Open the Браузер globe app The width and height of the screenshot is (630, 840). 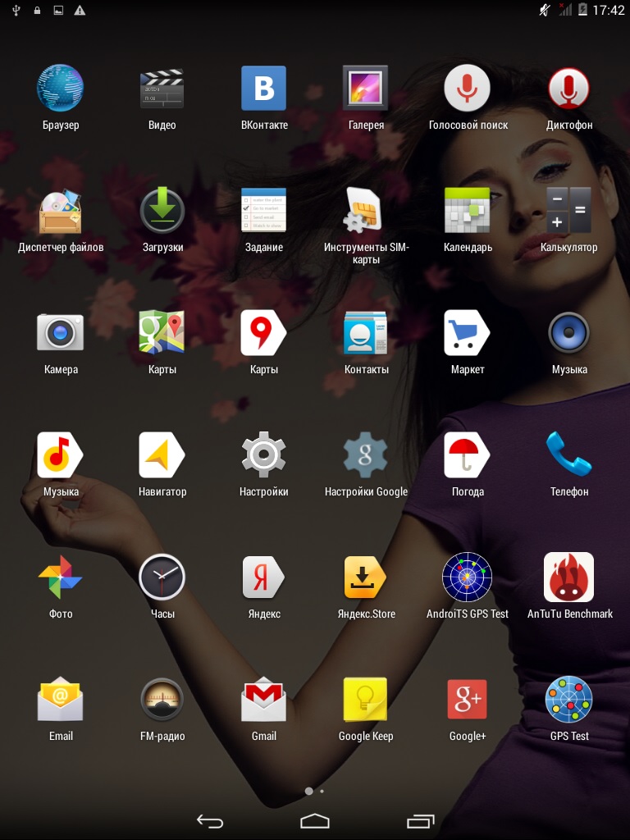[60, 88]
